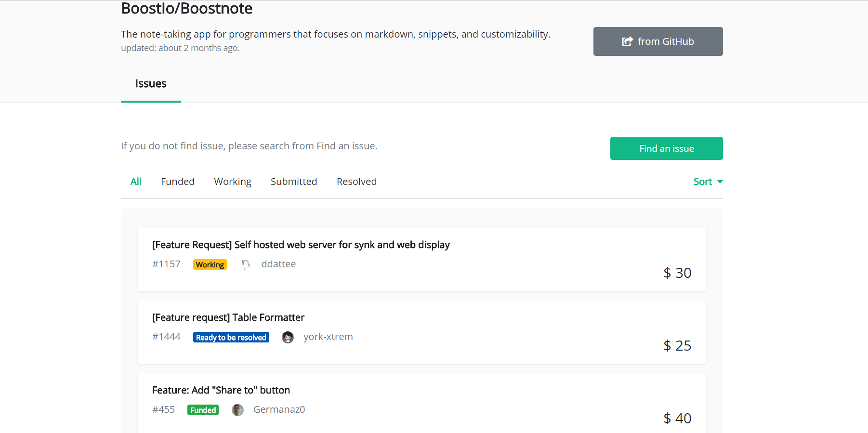Screen dimensions: 868x433
Task: Click the Ready to be resolved badge
Action: tap(231, 337)
